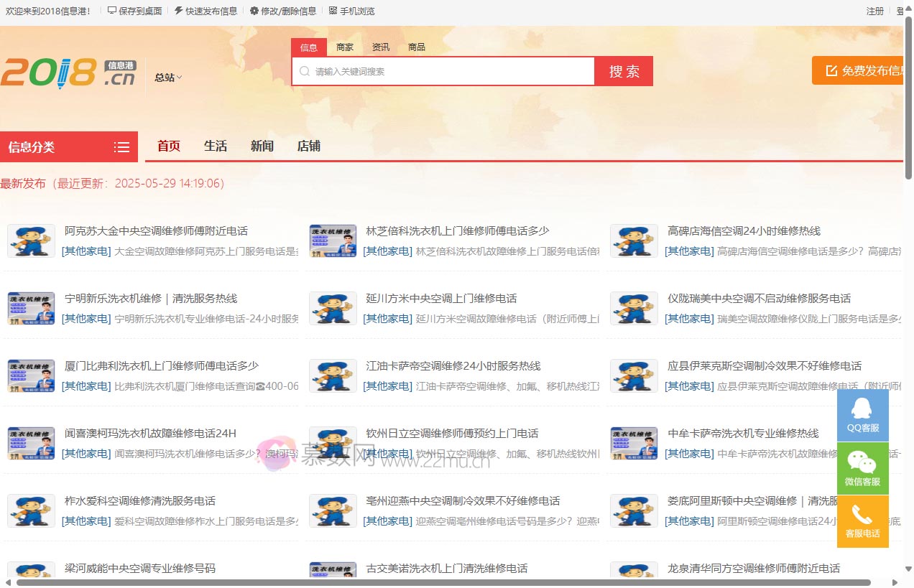
Task: Click the 快速发布信息 lightning icon
Action: pyautogui.click(x=179, y=11)
